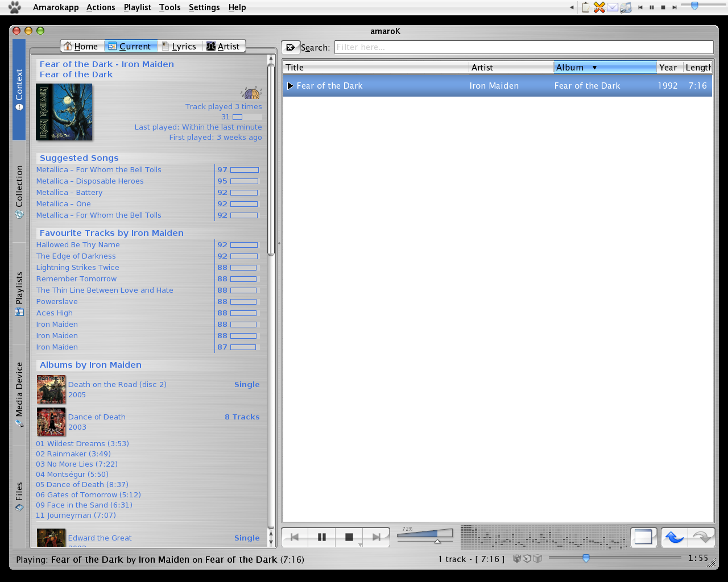Click the spectrum analyzer display

point(544,537)
